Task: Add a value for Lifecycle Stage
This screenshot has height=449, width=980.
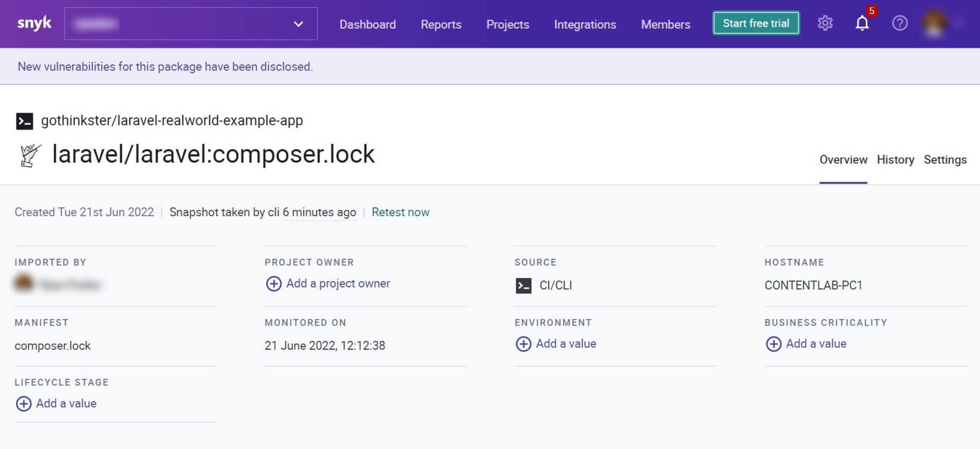Action: tap(66, 403)
